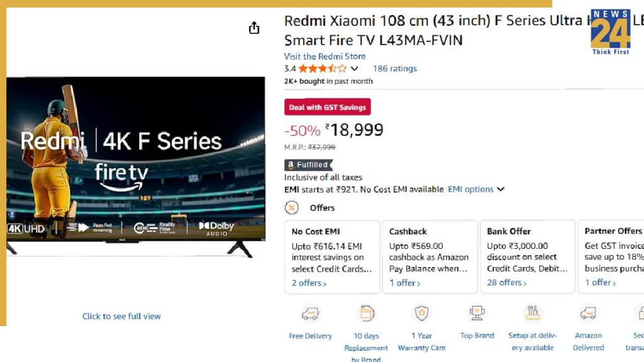Open the 186 ratings link
644x362 pixels.
click(x=395, y=69)
